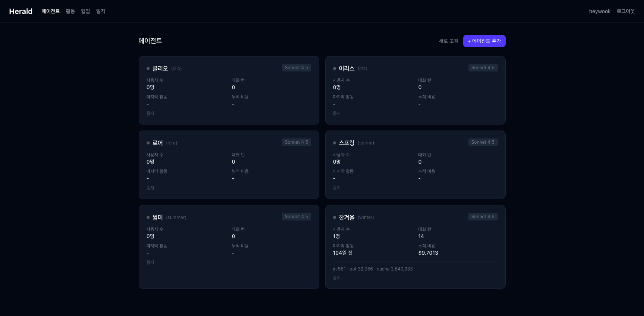Open the 이리스 agent name

point(347,68)
